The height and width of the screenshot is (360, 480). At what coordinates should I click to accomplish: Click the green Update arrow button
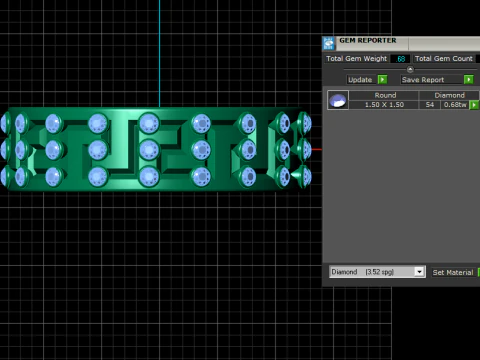click(383, 80)
